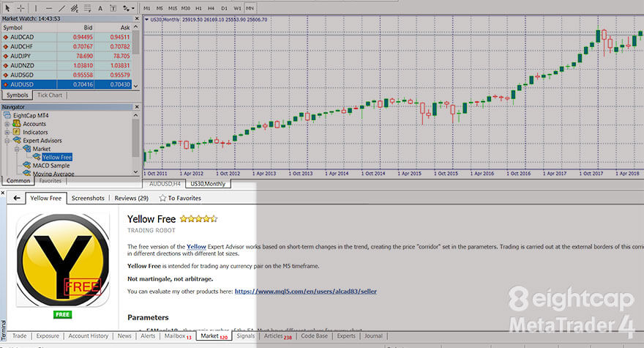Image resolution: width=644 pixels, height=348 pixels.
Task: Open the Mailbox terminal tab
Action: [x=178, y=336]
